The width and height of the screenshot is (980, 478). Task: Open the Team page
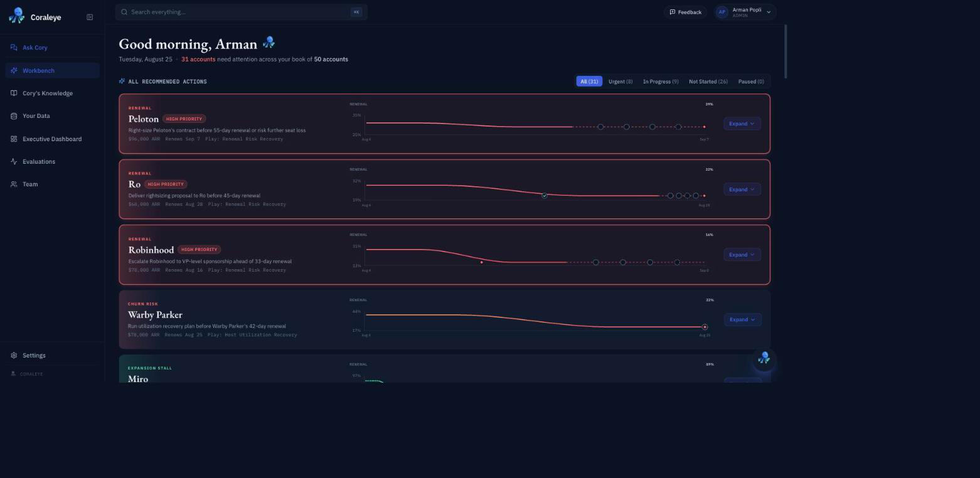(x=52, y=184)
